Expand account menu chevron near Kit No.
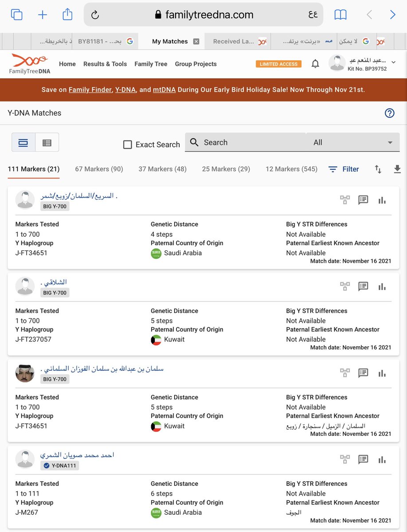Image resolution: width=407 pixels, height=532 pixels. 393,63
